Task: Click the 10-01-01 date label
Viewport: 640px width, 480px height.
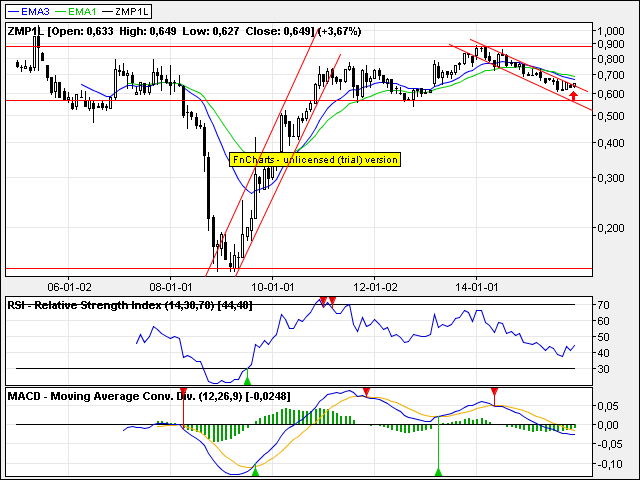Action: 273,287
